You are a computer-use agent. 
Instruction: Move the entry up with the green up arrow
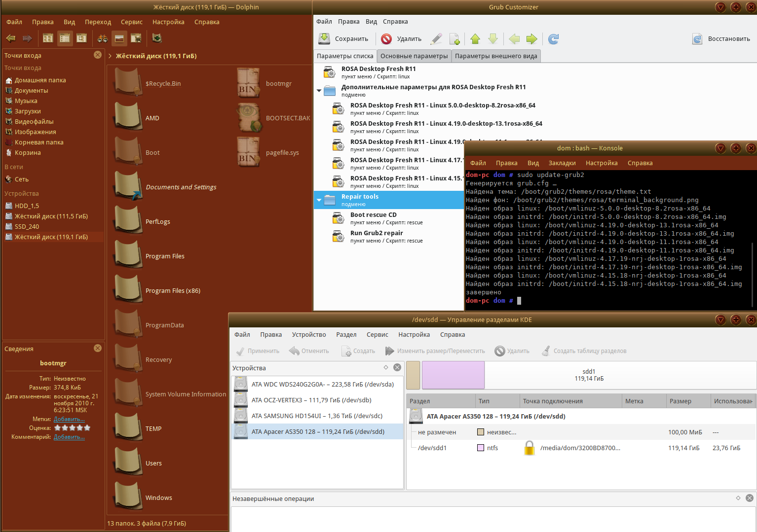(x=475, y=39)
